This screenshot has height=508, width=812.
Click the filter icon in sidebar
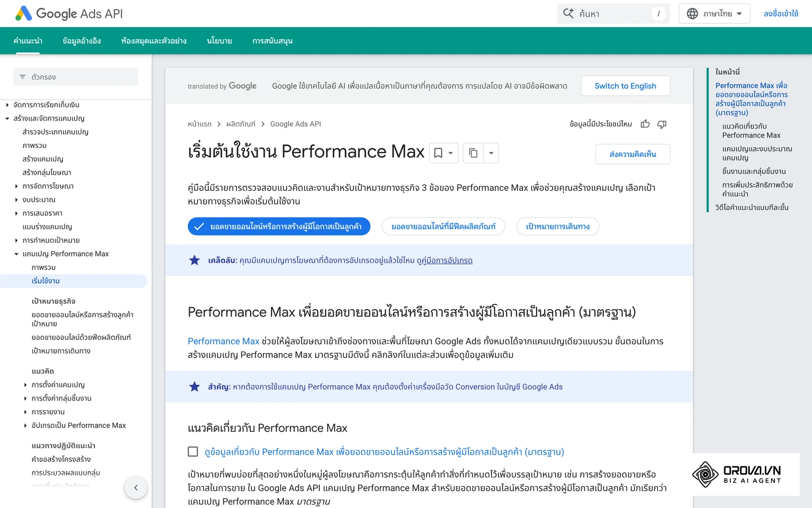coord(22,77)
